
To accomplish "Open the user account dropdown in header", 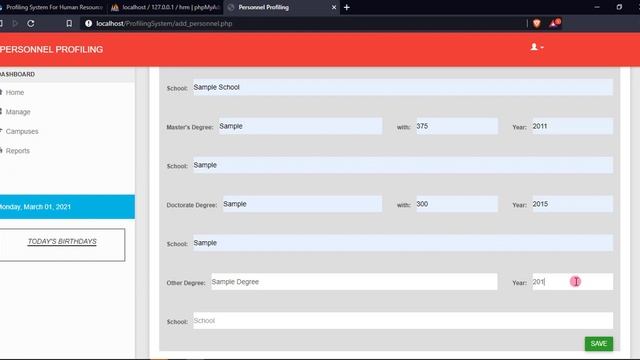I will click(537, 47).
